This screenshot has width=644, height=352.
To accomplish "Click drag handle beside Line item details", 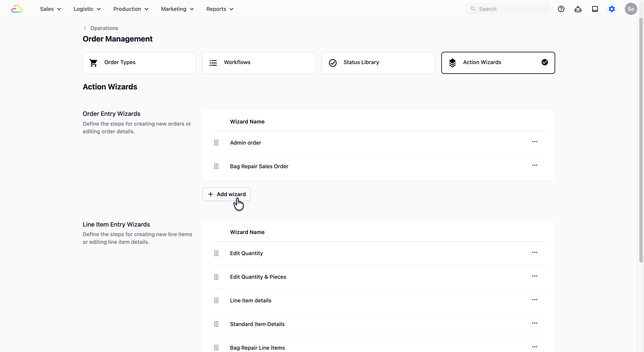I will 216,300.
